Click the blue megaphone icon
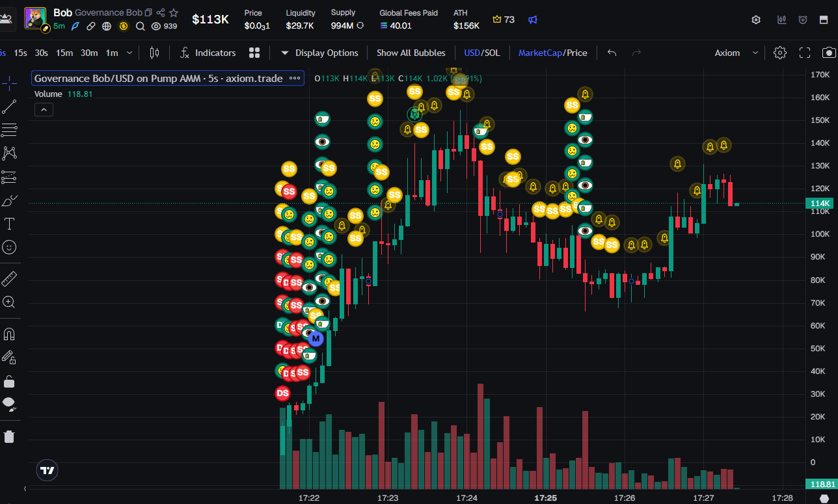This screenshot has width=838, height=504. pyautogui.click(x=533, y=20)
